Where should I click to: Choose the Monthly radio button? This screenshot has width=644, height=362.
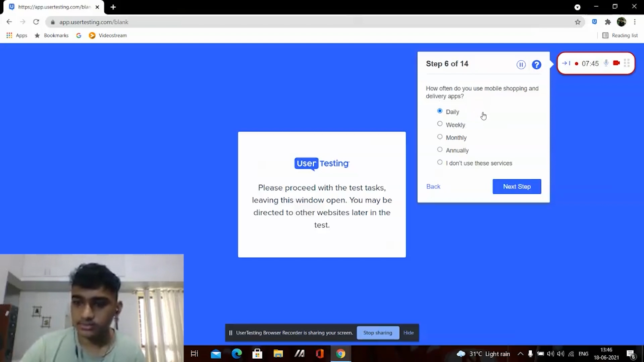440,137
